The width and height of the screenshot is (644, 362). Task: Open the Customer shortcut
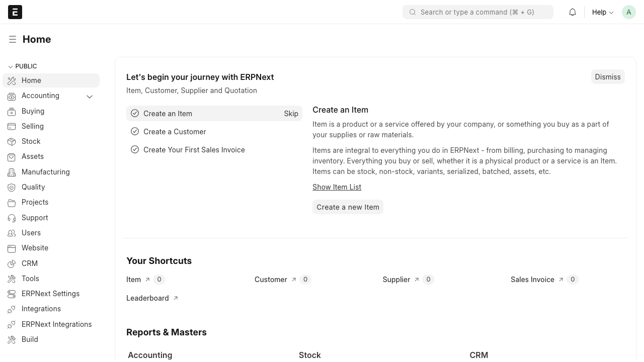(x=271, y=280)
